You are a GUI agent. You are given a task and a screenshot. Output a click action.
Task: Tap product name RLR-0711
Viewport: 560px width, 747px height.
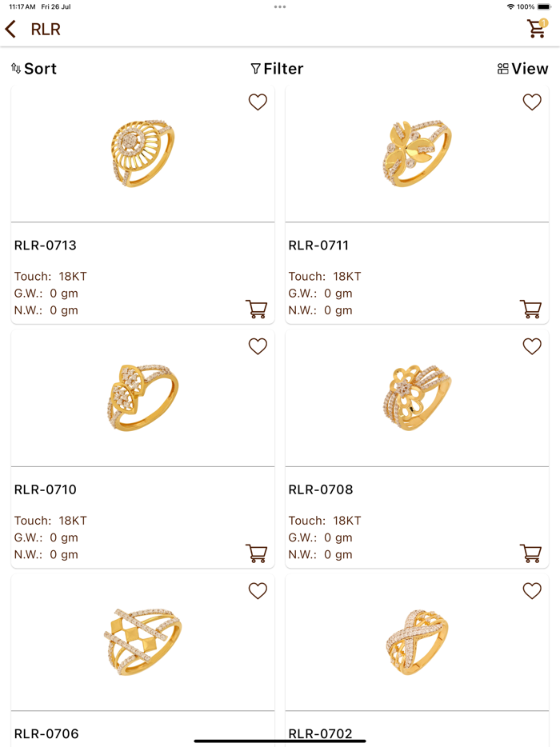point(318,246)
